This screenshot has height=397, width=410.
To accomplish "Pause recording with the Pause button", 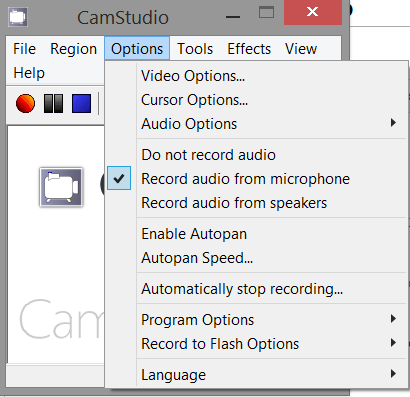I will tap(53, 103).
